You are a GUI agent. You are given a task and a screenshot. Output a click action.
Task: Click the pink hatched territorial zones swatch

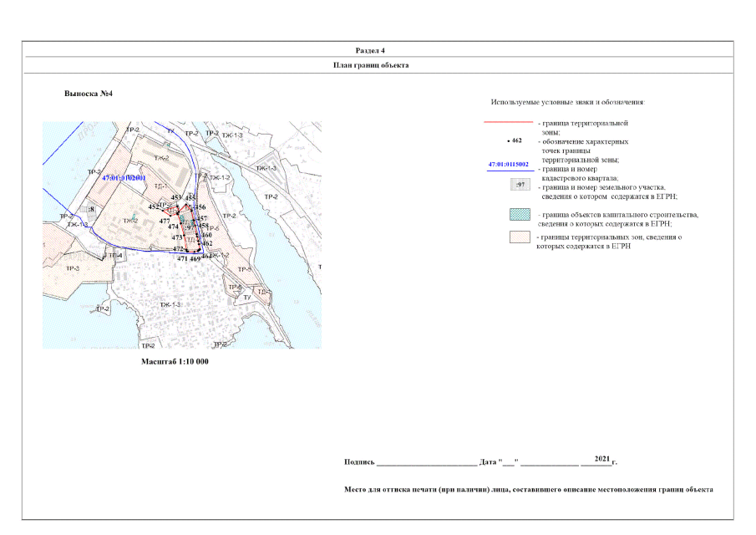coord(519,238)
